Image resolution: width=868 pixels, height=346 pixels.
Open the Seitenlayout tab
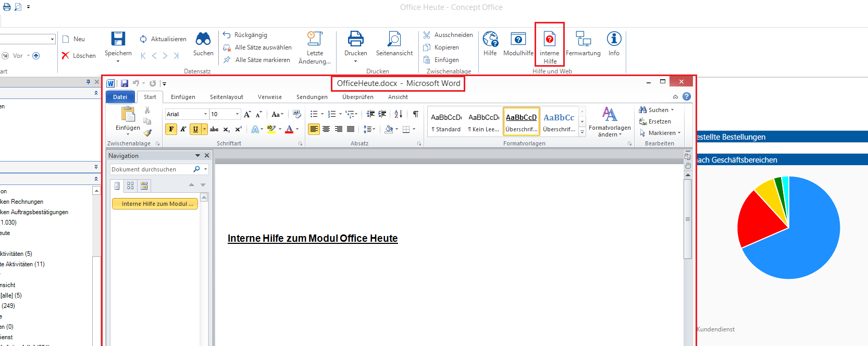[226, 97]
